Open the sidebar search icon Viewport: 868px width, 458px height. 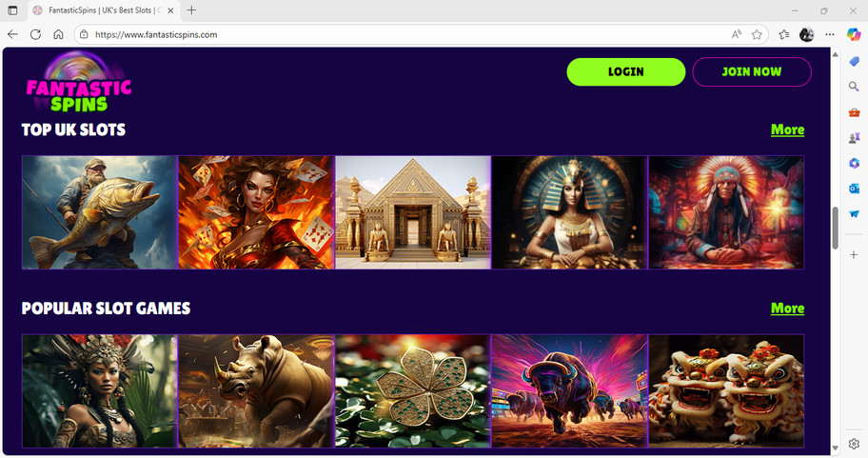[x=854, y=87]
